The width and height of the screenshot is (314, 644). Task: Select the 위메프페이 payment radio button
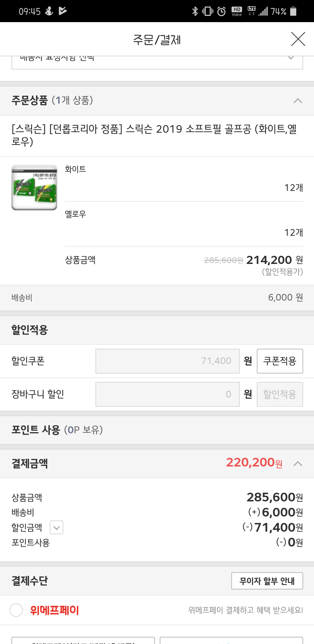16,610
